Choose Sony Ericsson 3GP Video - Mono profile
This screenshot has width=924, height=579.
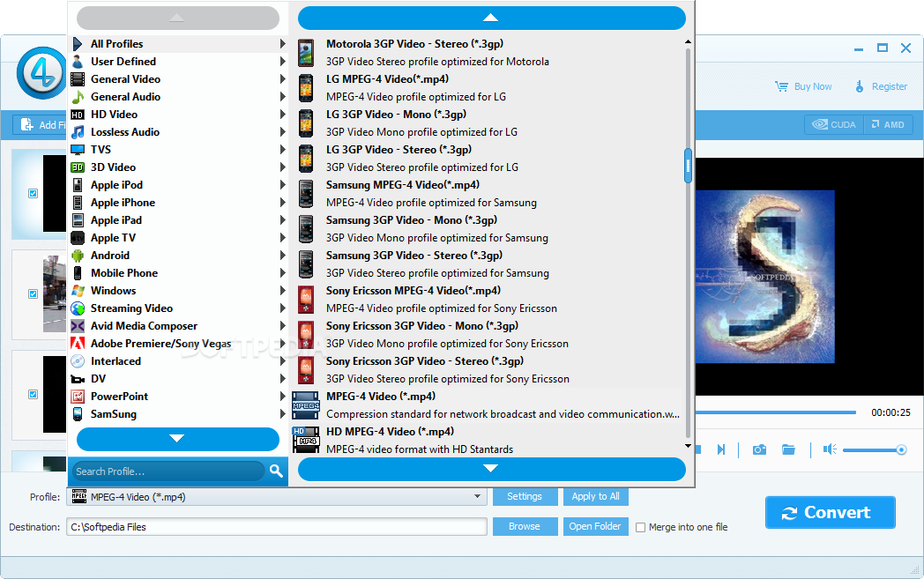click(487, 335)
